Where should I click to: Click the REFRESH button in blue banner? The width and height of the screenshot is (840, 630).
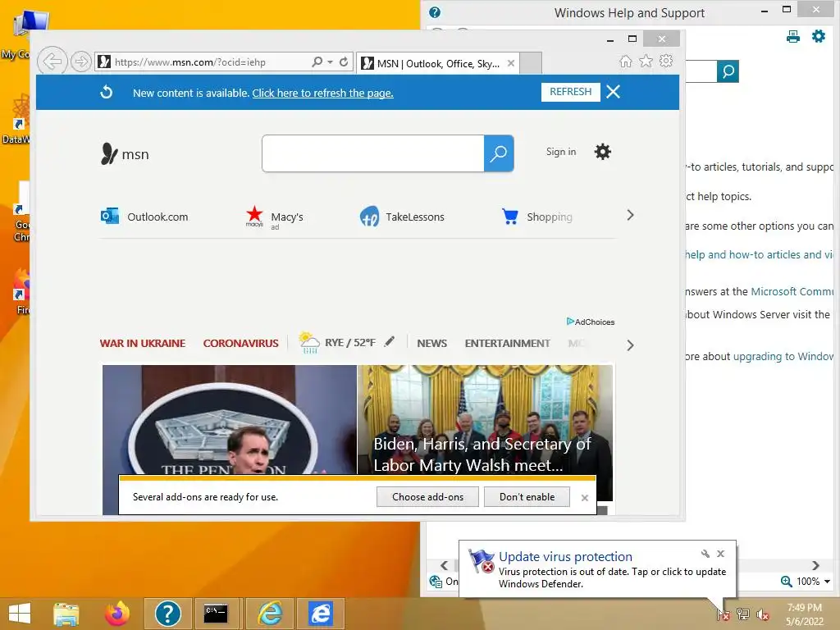coord(571,92)
